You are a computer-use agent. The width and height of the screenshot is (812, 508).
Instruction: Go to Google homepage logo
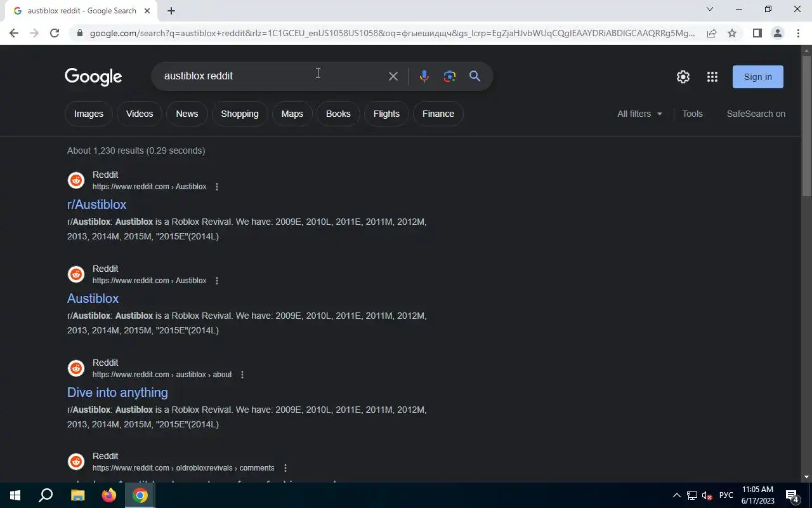[x=93, y=77]
